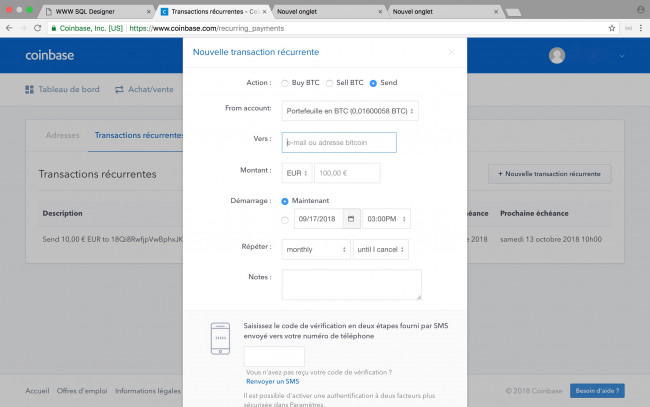Open the Transactions récurrentes page tab
Image resolution: width=650 pixels, height=407 pixels.
[x=138, y=135]
